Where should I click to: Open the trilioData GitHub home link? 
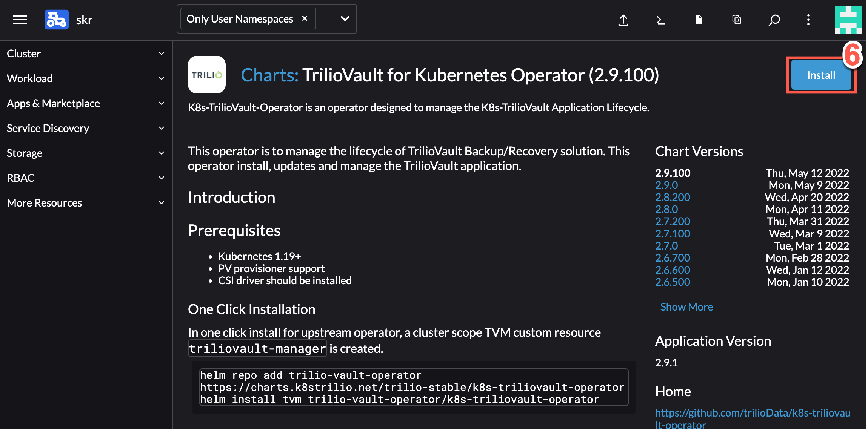click(x=753, y=413)
